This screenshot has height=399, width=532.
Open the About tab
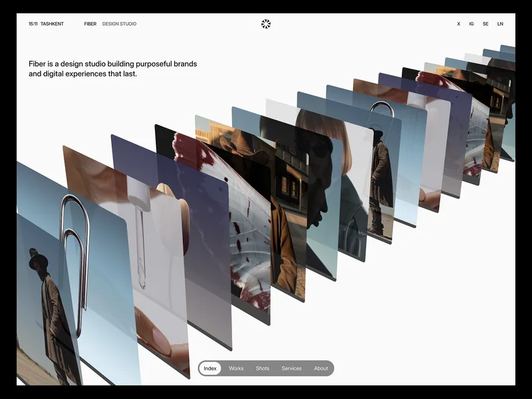pyautogui.click(x=321, y=368)
